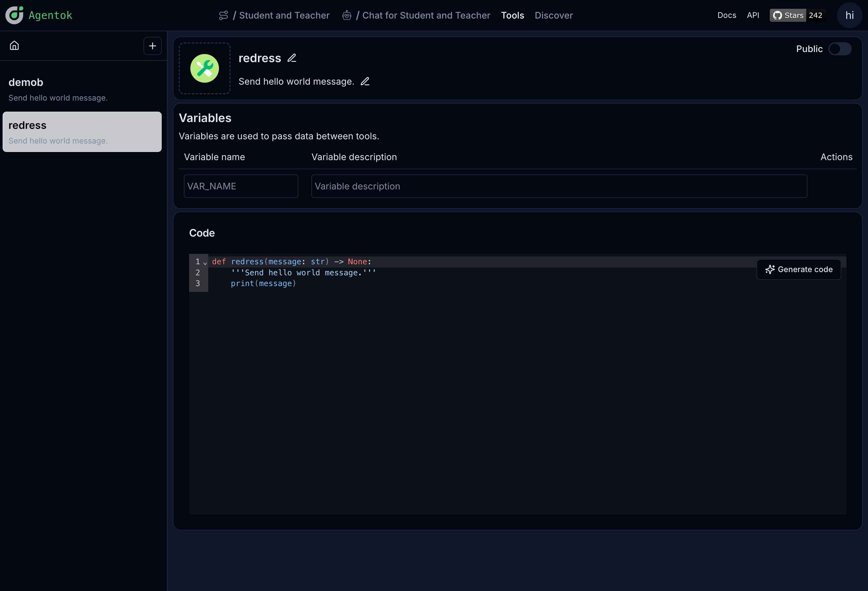Edit the tool description pencil icon
Viewport: 868px width, 591px height.
pyautogui.click(x=365, y=81)
